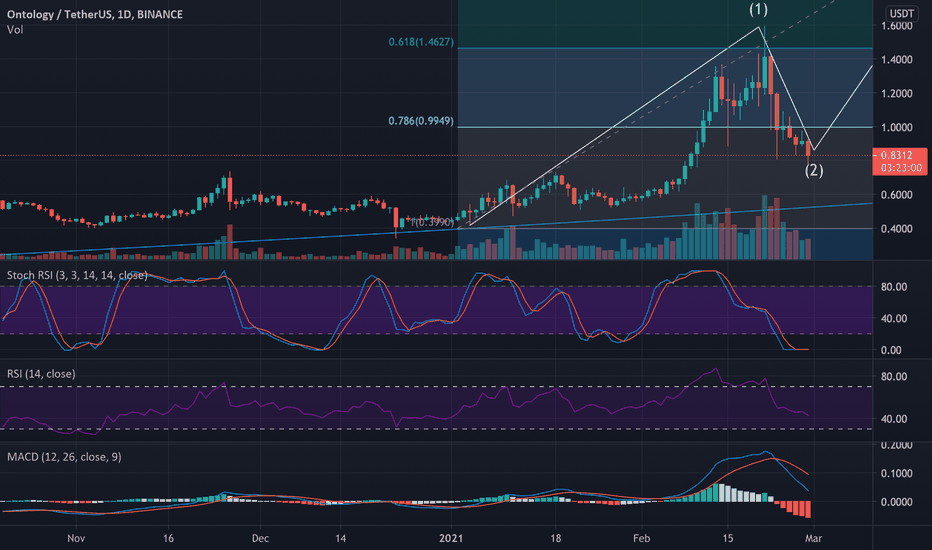Click the 0.2000 MACD scale value
This screenshot has width=932, height=550.
click(x=897, y=445)
